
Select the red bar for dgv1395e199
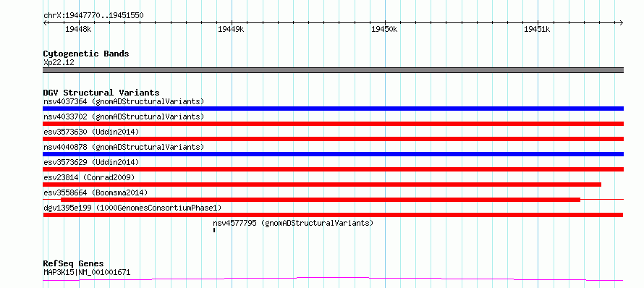click(x=333, y=215)
